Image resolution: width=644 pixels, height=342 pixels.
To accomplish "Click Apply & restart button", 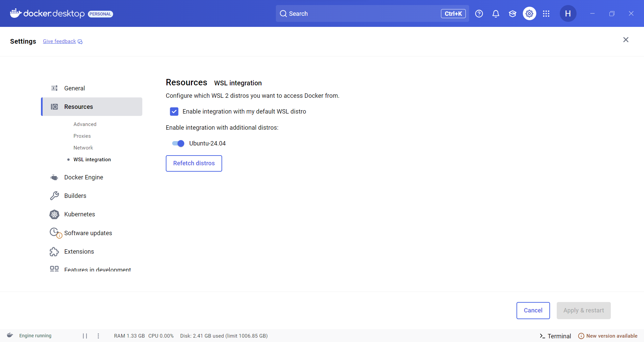I will (584, 310).
